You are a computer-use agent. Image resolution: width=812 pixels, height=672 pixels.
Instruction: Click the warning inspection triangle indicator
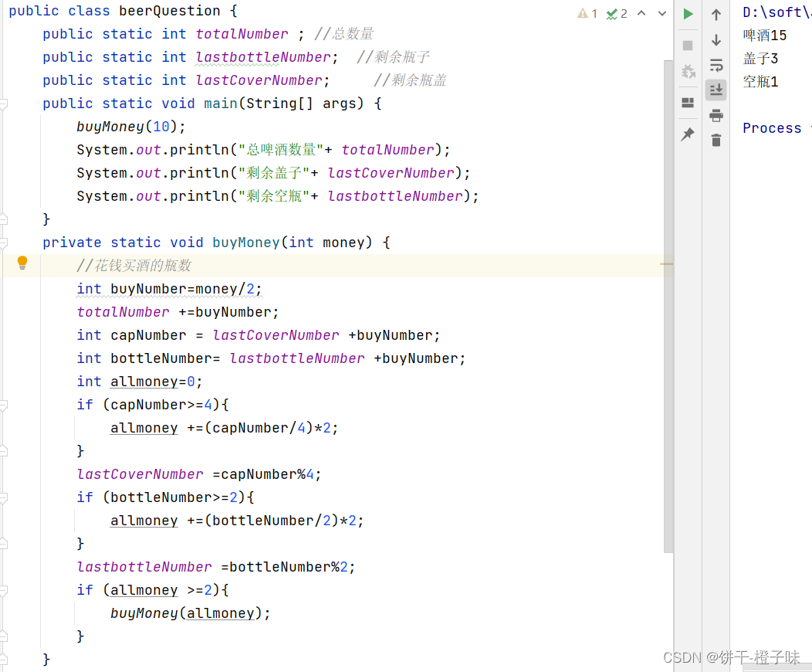point(584,13)
